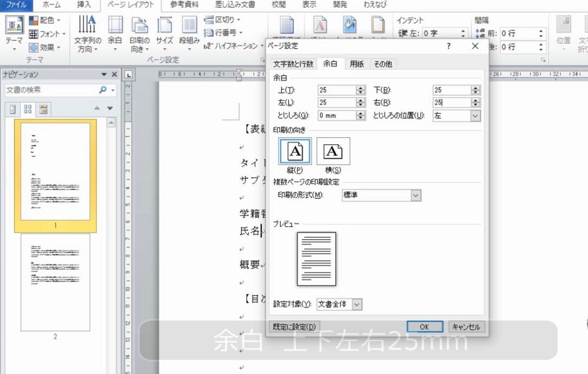
Task: Close the ナビゲーション pane
Action: pos(114,74)
